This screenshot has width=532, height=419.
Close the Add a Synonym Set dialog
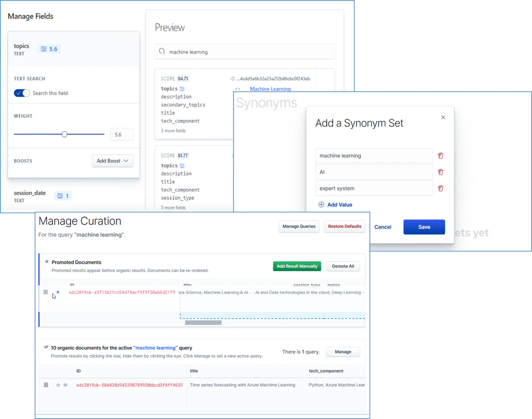(443, 118)
